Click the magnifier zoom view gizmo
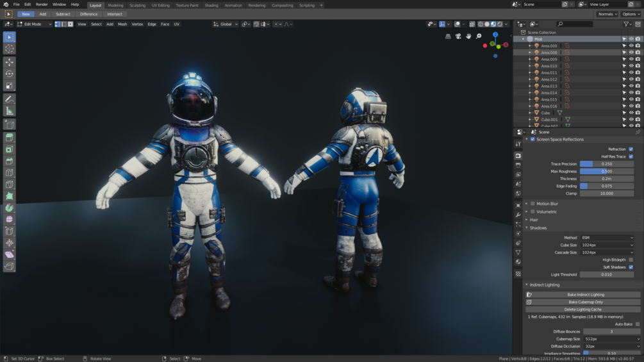The width and height of the screenshot is (644, 362). click(x=479, y=36)
